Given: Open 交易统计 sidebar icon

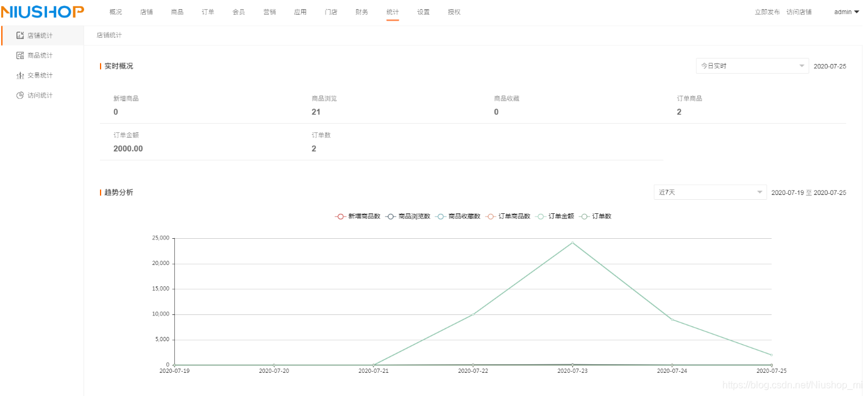Looking at the screenshot, I should tap(20, 76).
